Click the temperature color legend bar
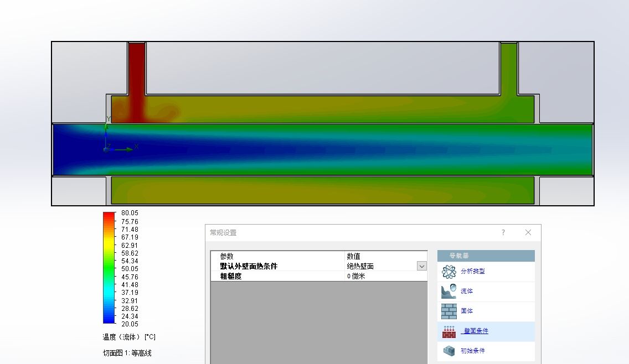 (109, 268)
